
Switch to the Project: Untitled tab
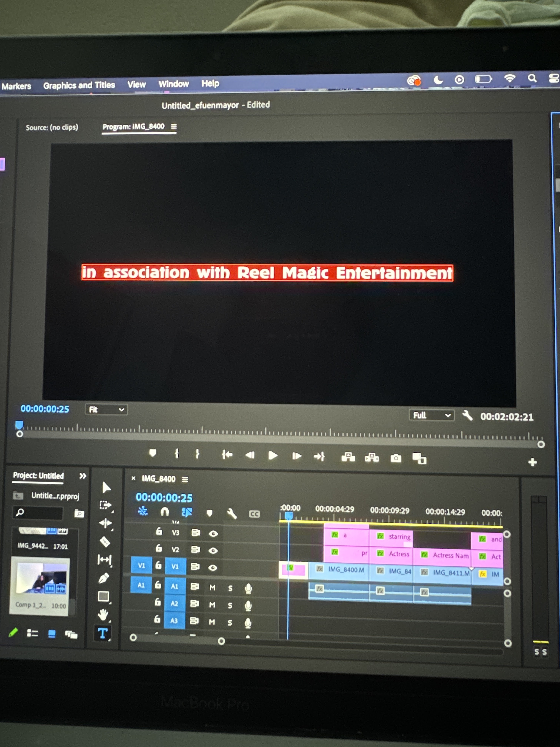tap(38, 475)
